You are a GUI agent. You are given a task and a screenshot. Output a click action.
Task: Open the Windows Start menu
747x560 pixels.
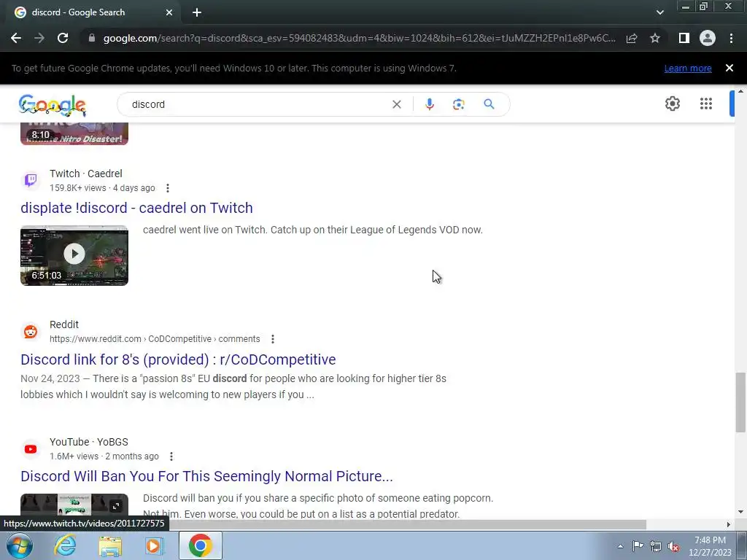pos(19,545)
